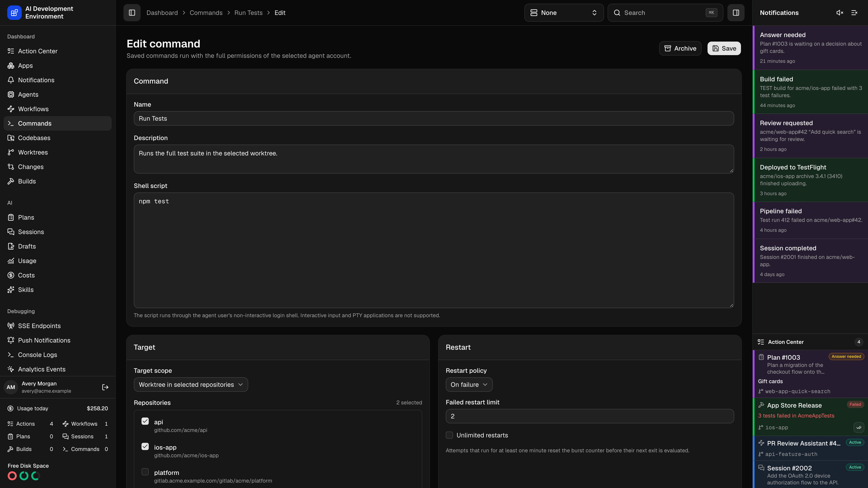Click the Archive button
The image size is (868, 488).
point(680,49)
